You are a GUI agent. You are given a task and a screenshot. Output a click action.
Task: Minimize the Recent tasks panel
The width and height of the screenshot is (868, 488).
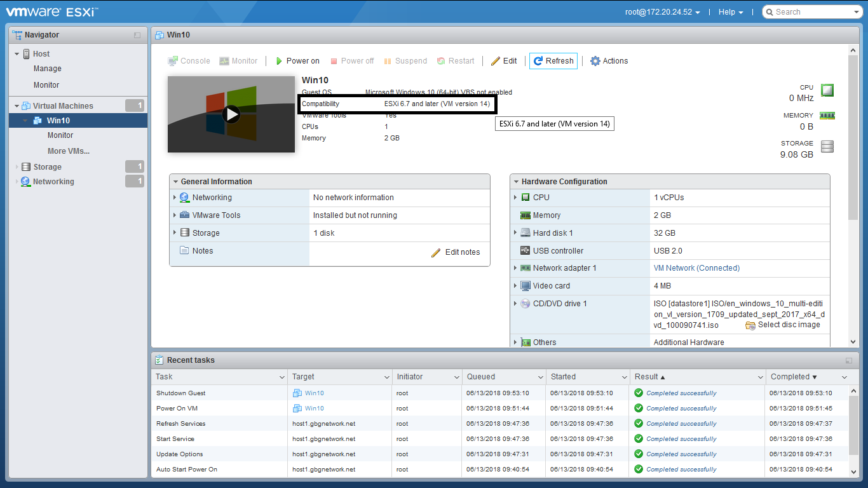pyautogui.click(x=849, y=360)
